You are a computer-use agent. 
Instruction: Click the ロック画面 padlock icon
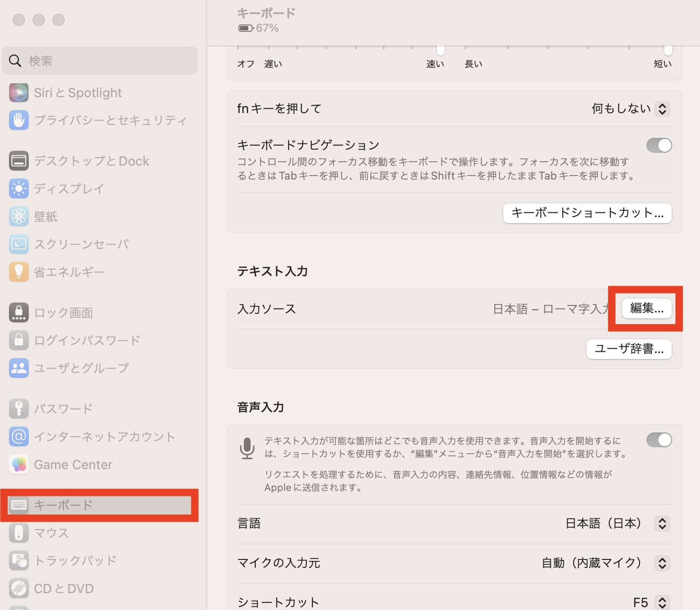pos(19,312)
